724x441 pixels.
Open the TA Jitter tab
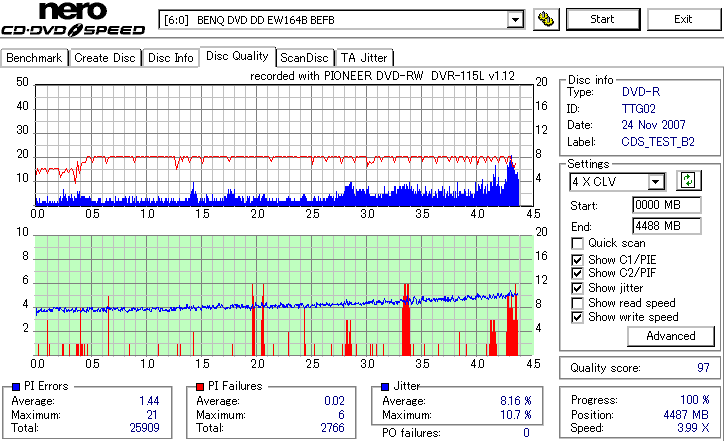coord(364,58)
